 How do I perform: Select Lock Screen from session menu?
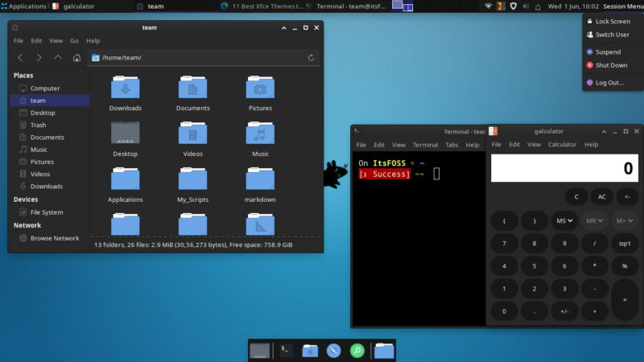pos(613,22)
